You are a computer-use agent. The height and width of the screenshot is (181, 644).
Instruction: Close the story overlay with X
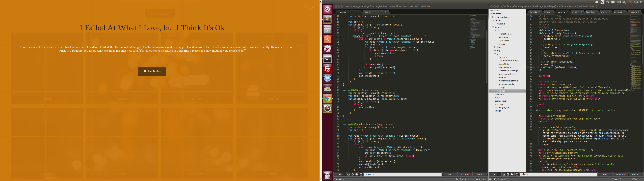click(309, 10)
